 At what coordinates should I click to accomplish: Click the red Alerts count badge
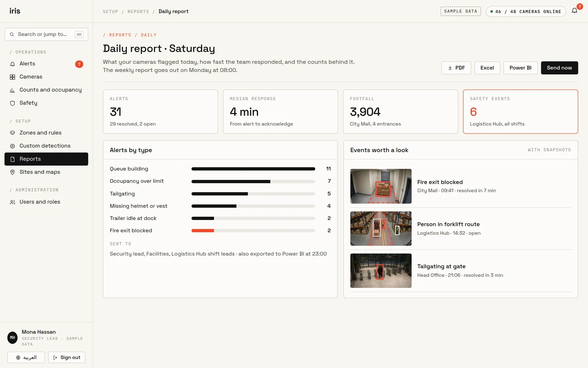pyautogui.click(x=79, y=64)
